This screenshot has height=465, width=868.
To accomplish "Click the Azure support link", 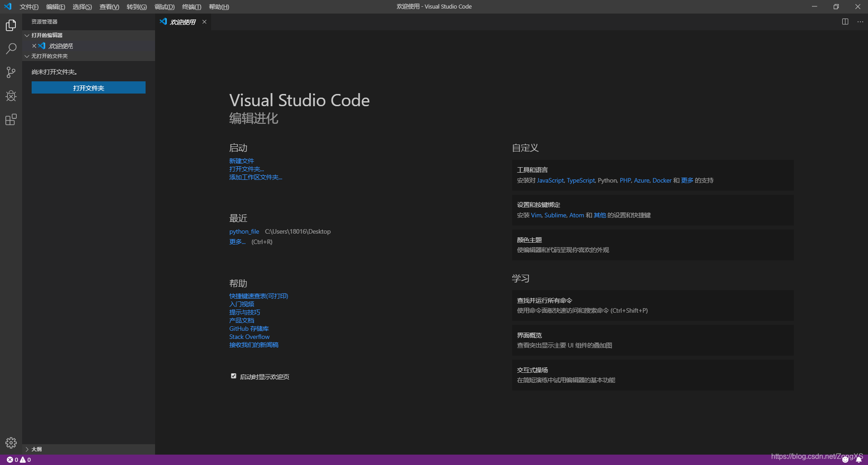I will 642,180.
